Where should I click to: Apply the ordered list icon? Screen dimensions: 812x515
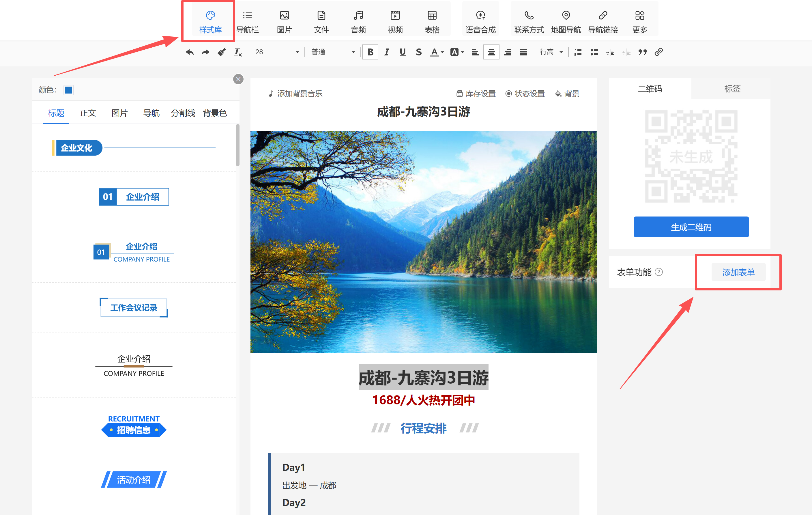(578, 52)
